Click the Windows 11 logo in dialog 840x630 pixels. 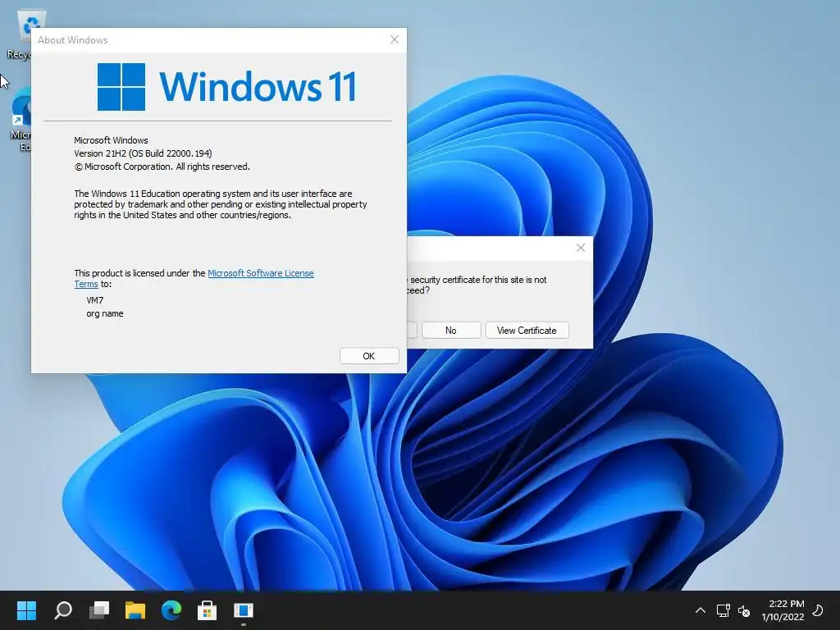point(227,87)
